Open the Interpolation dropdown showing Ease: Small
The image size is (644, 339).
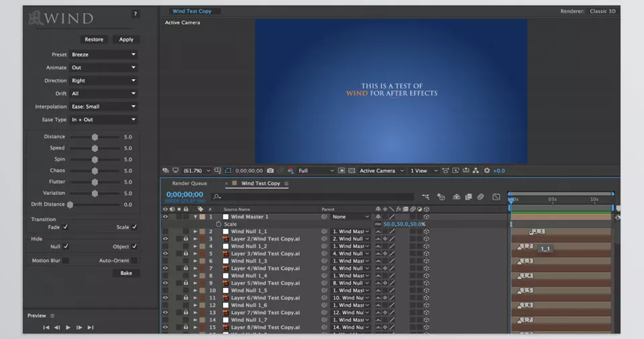[x=103, y=107]
